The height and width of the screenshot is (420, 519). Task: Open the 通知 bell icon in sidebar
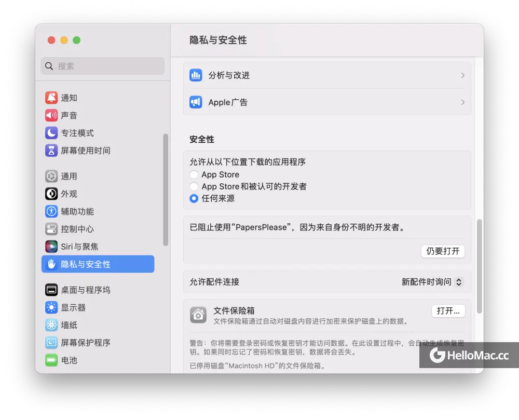[51, 98]
